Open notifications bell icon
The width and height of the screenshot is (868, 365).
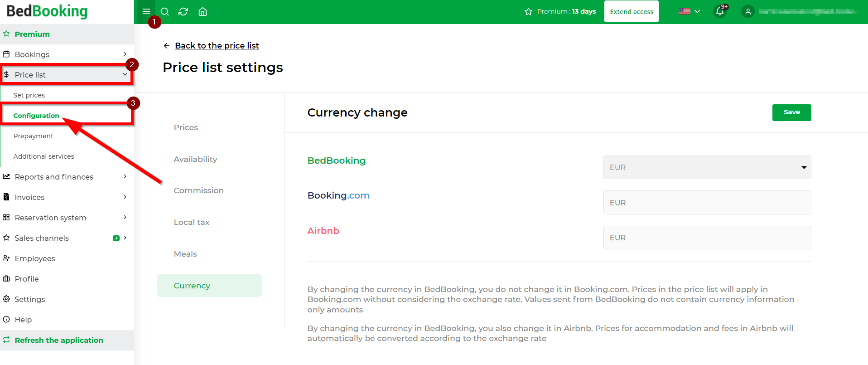click(719, 12)
